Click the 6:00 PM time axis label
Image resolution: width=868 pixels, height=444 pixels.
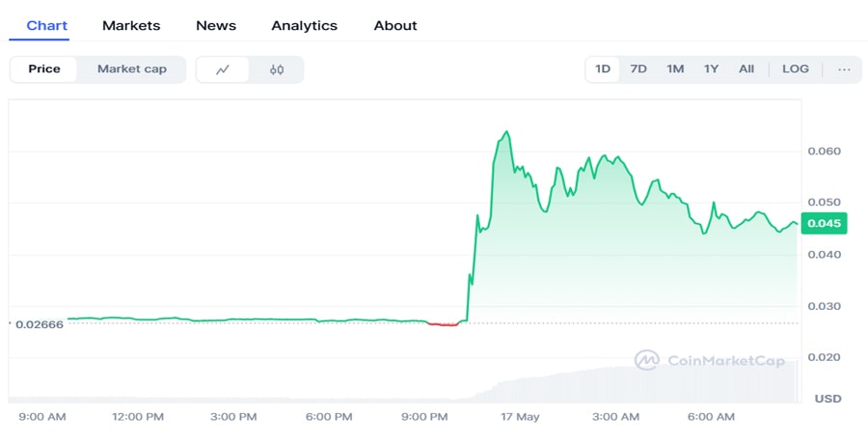tap(329, 417)
